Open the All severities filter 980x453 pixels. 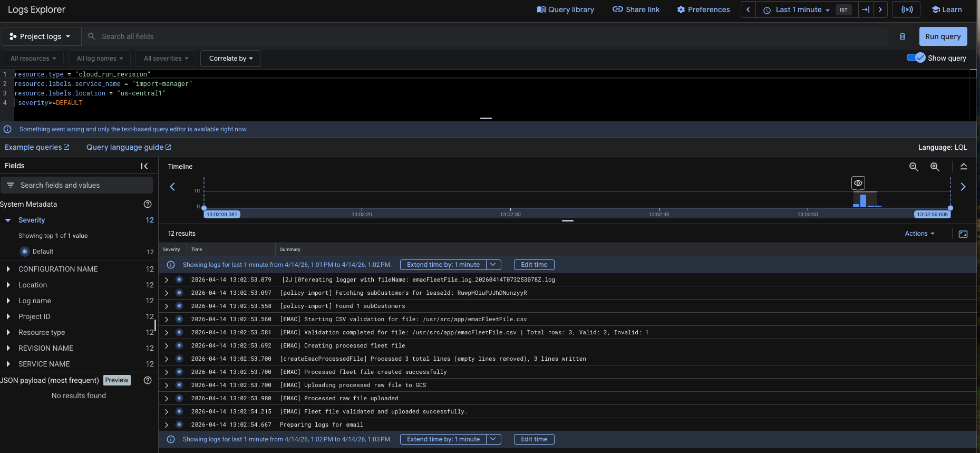pyautogui.click(x=166, y=59)
